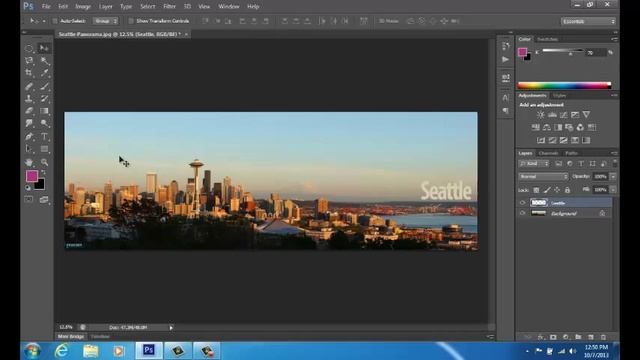640x360 pixels.
Task: Add a Brightness/Contrast adjustment
Action: point(540,115)
